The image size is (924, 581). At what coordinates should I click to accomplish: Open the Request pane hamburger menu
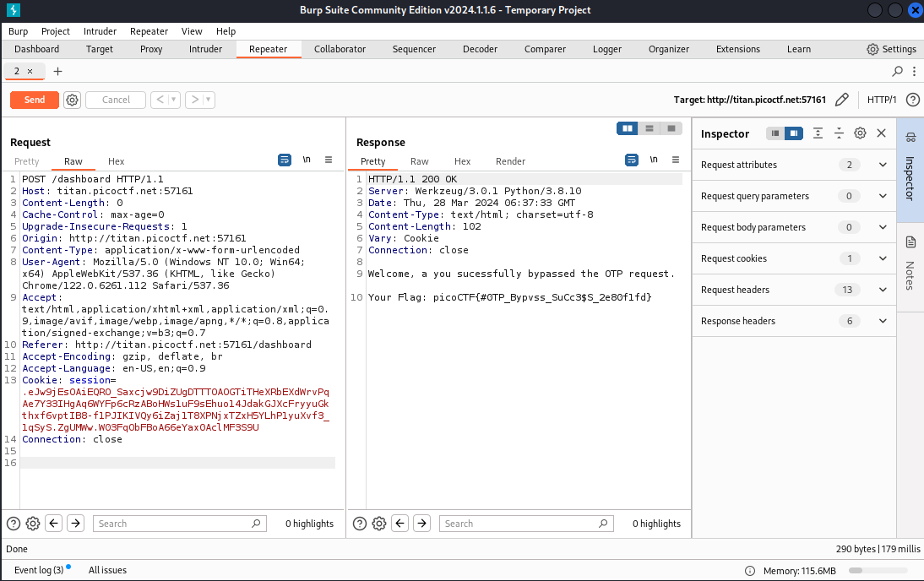[x=329, y=160]
